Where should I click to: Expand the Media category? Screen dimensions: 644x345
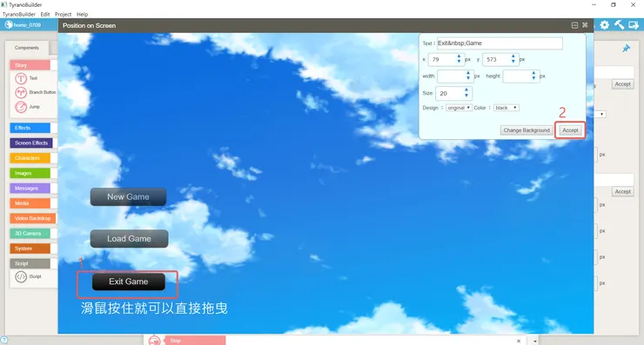pos(30,203)
